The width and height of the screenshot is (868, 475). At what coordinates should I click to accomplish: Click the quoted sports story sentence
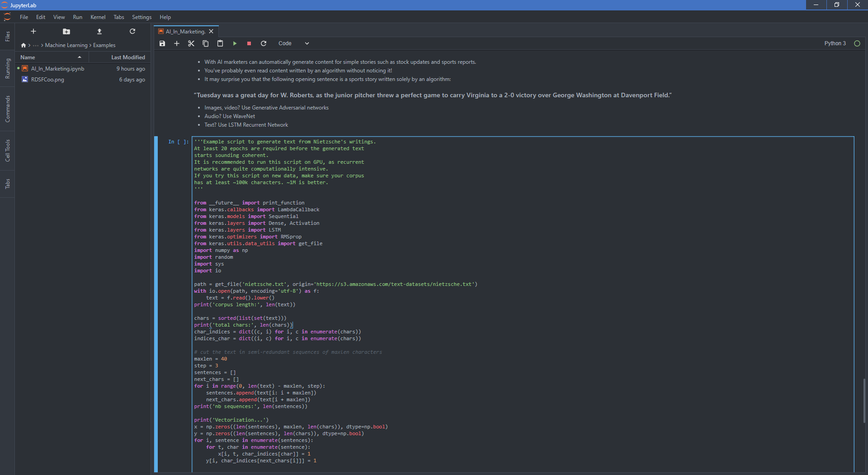point(433,95)
